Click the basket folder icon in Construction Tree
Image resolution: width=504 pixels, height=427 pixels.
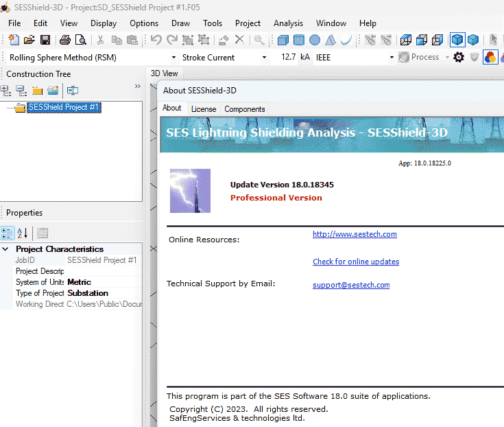[x=53, y=91]
